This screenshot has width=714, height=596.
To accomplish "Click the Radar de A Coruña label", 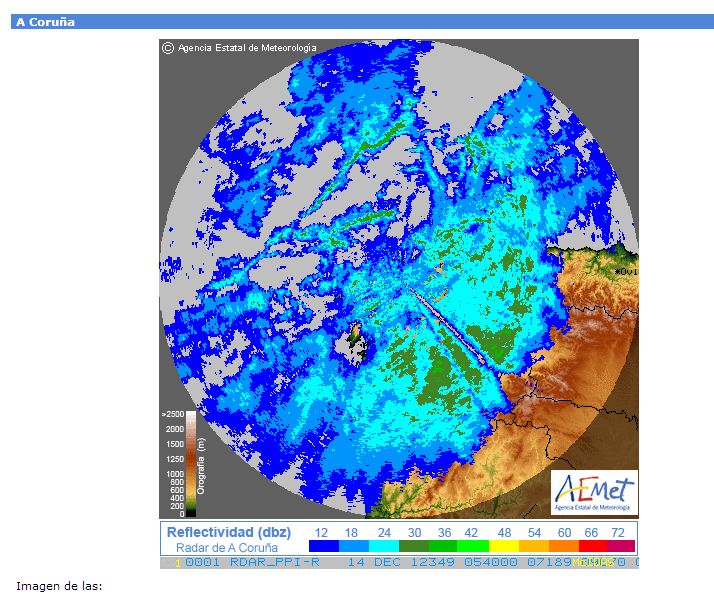I will (226, 547).
